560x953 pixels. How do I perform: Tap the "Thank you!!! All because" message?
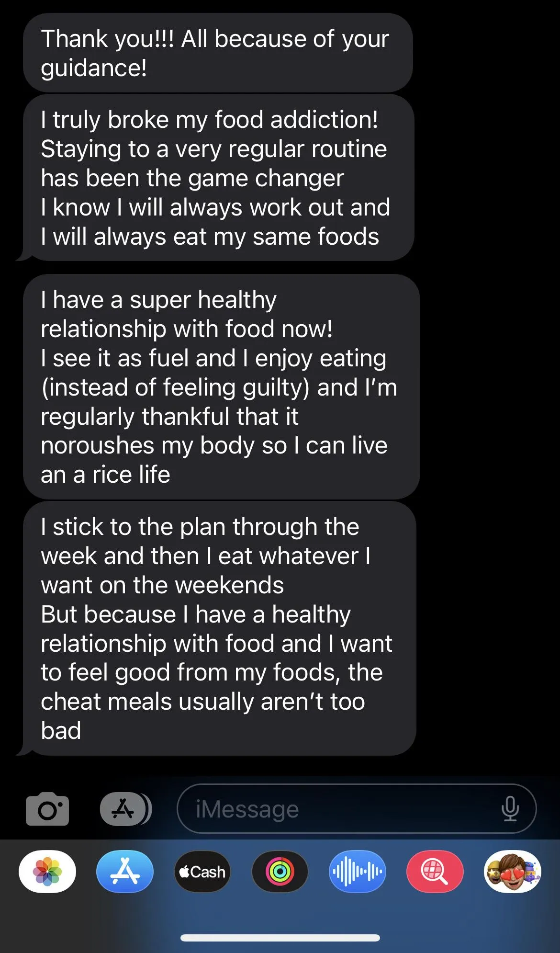click(x=215, y=39)
